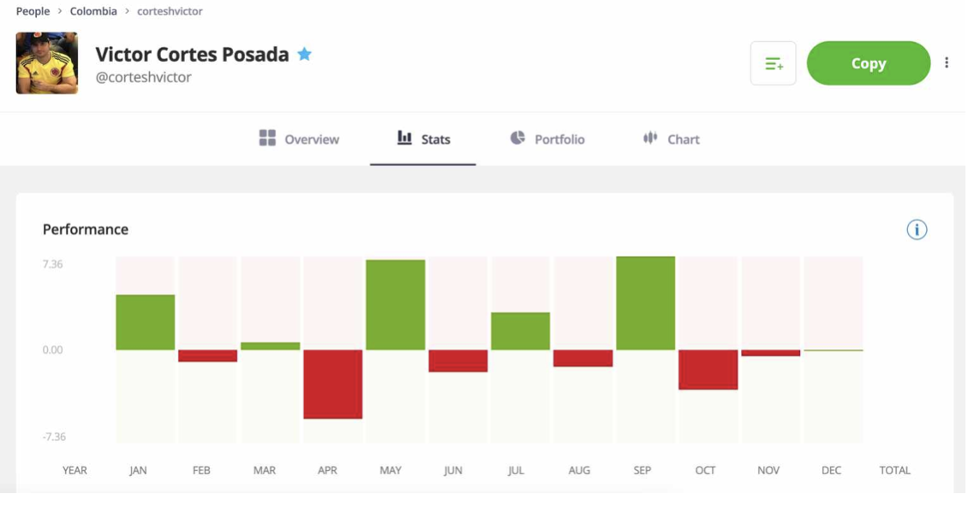
Task: Click the Overview grid icon
Action: [267, 138]
